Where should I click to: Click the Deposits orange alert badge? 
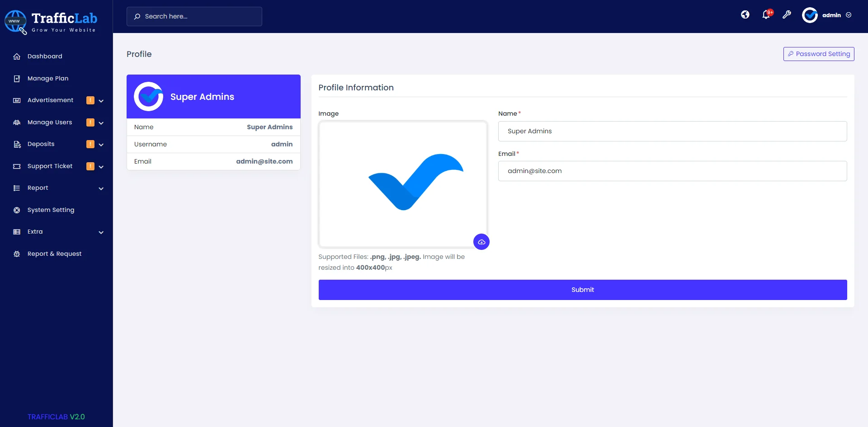click(90, 144)
